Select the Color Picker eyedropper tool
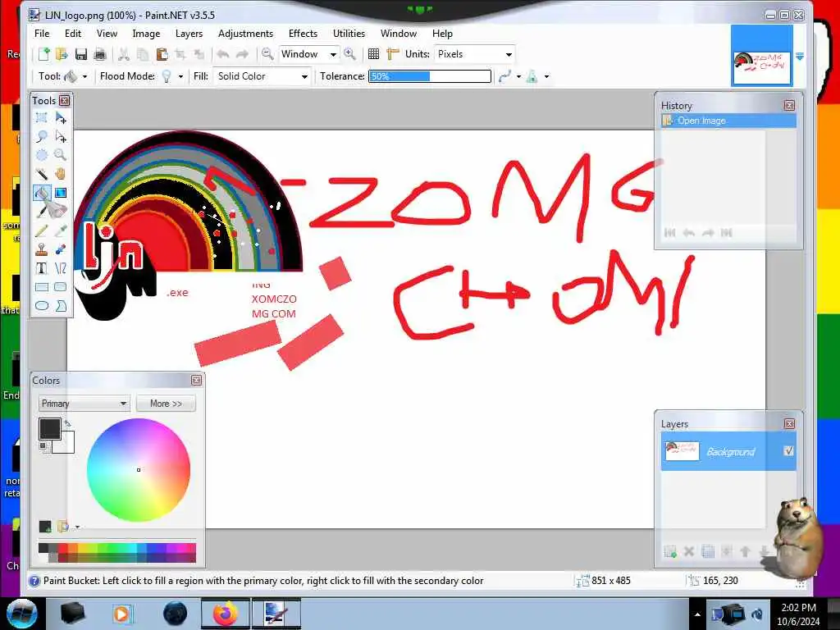840x630 pixels. [61, 231]
